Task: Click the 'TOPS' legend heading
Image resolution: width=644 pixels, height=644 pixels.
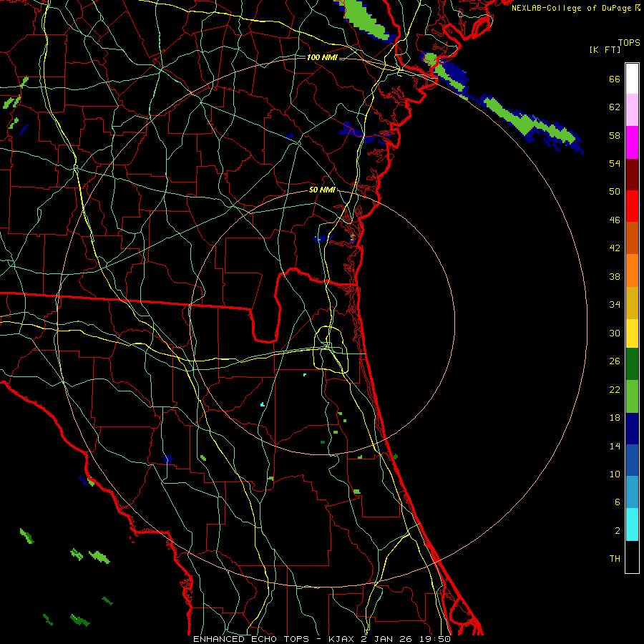Action: 629,43
